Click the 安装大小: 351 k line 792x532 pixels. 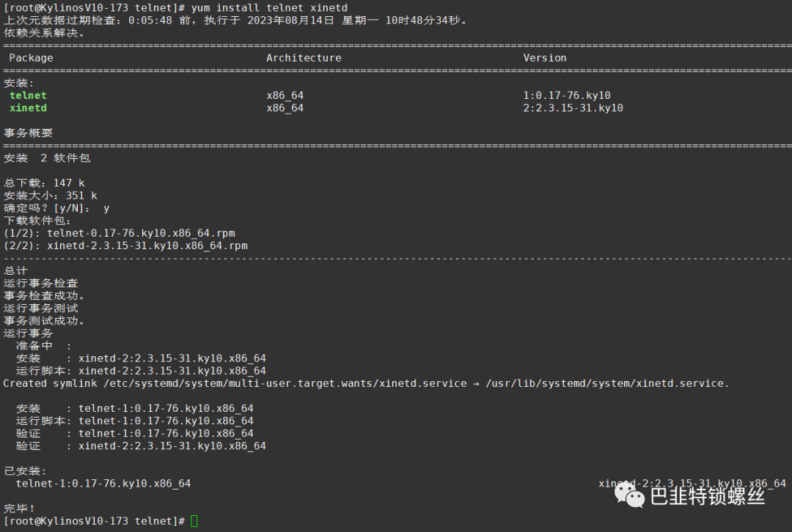pos(50,196)
